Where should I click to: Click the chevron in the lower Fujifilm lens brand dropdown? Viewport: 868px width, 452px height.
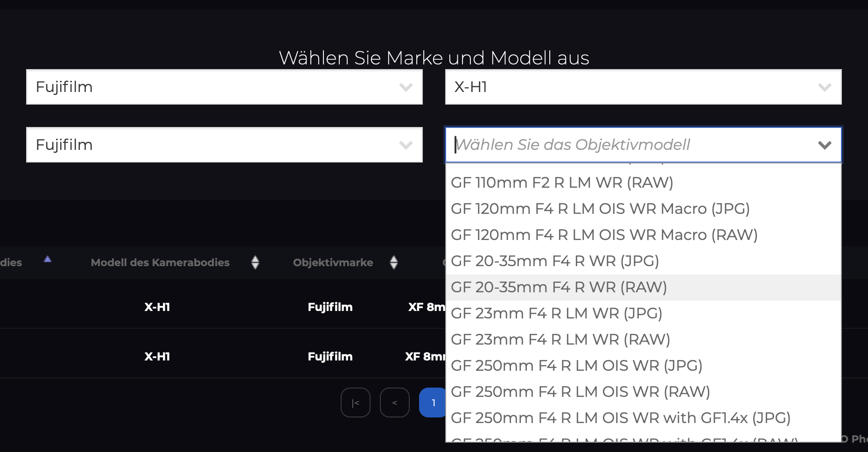406,145
